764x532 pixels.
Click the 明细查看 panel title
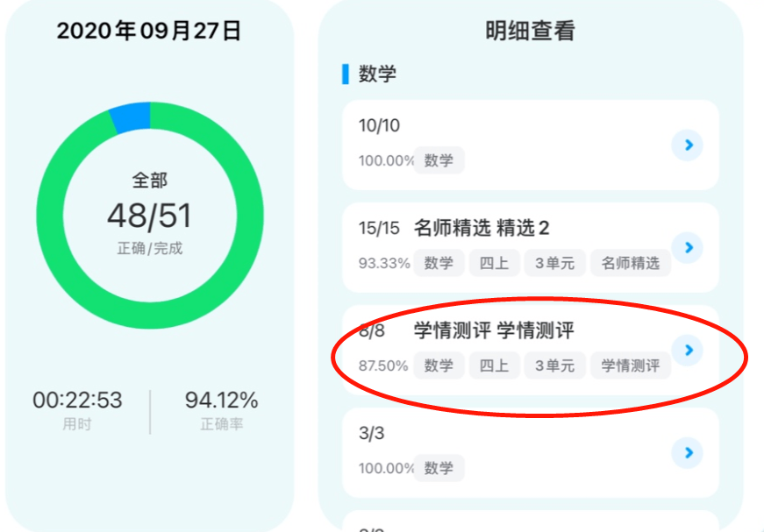530,32
